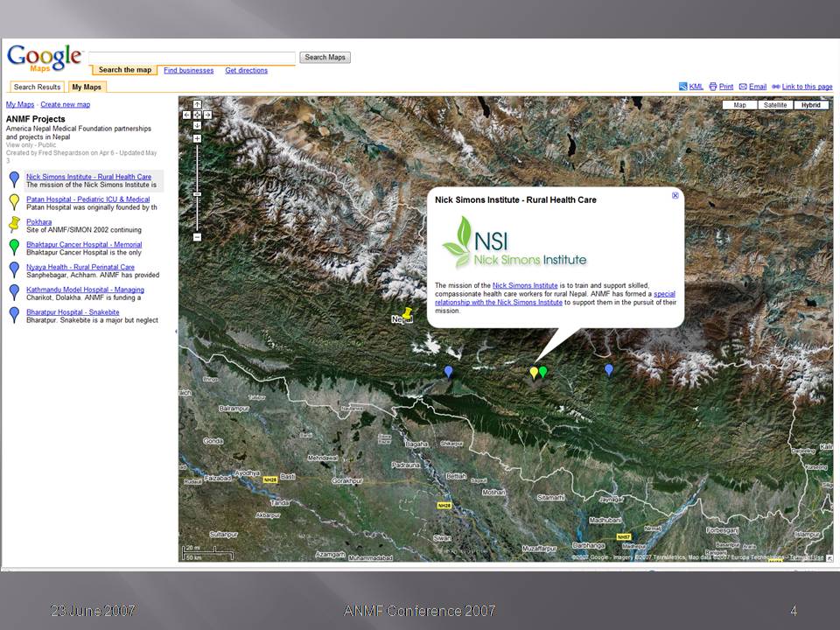Click the map search text field

(192, 58)
